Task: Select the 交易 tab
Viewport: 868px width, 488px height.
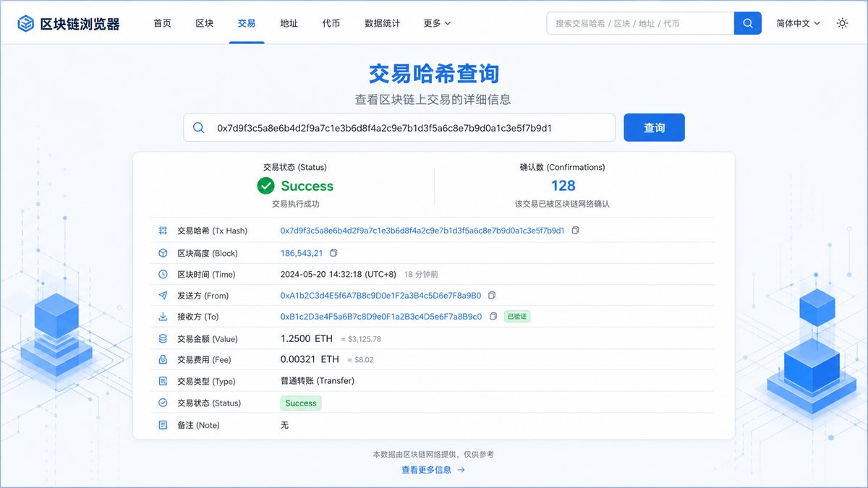Action: tap(247, 23)
